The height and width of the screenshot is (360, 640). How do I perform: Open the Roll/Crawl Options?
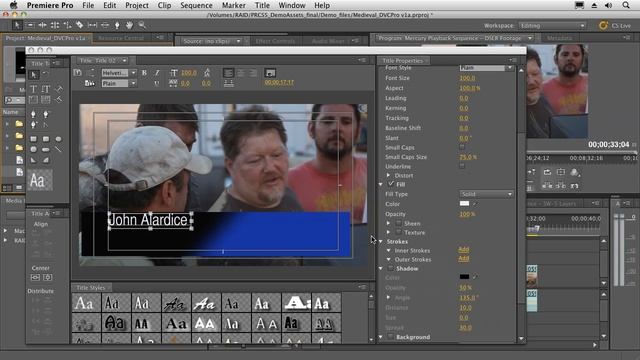[91, 73]
